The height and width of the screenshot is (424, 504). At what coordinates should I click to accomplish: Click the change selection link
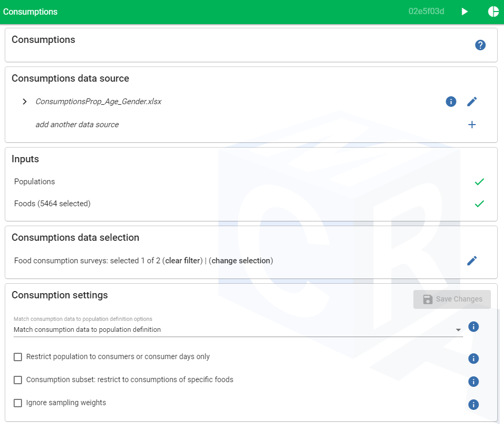[x=240, y=261]
